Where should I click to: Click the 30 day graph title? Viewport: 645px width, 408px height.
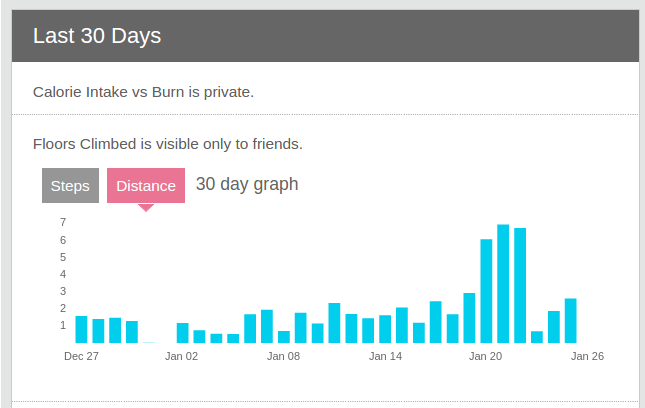(247, 184)
